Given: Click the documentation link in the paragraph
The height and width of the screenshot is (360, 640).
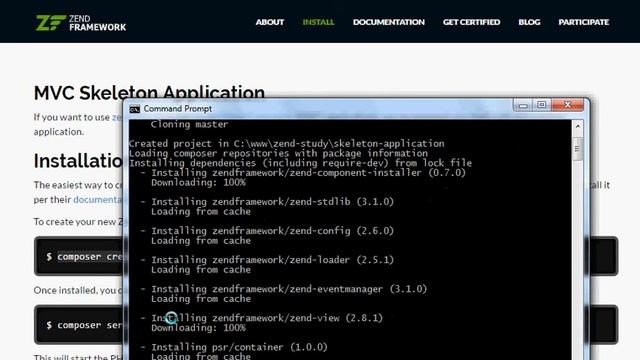Looking at the screenshot, I should [98, 200].
